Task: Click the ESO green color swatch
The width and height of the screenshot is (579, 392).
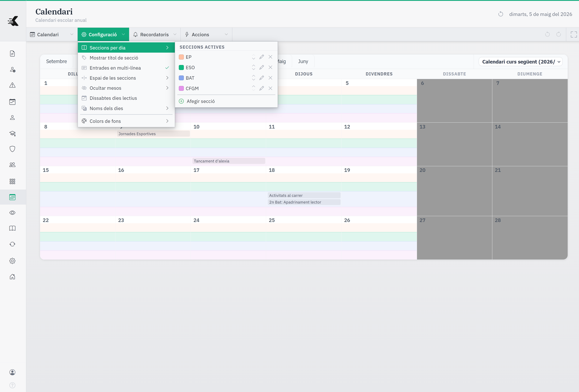Action: (x=181, y=67)
